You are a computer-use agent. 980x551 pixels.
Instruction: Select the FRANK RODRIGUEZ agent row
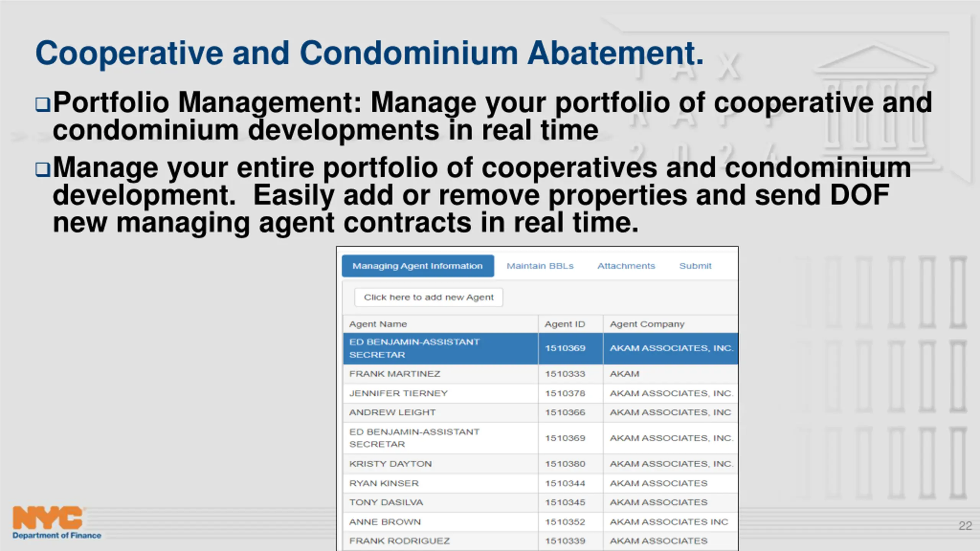tap(399, 541)
